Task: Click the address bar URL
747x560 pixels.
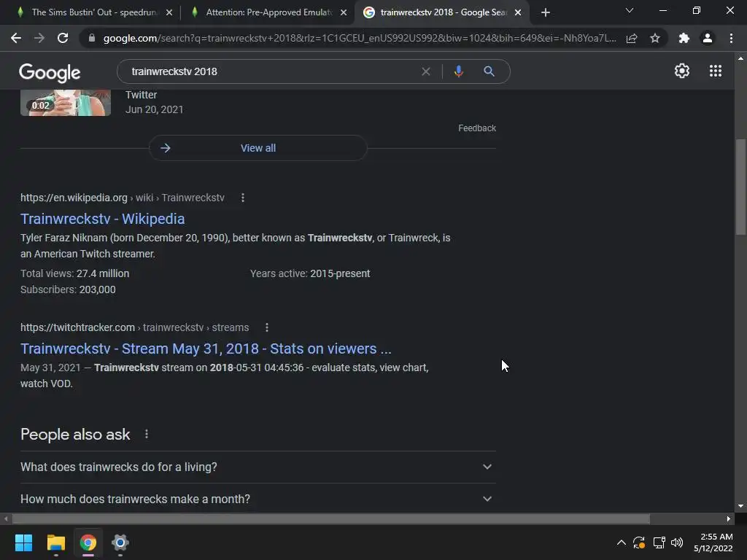Action: coord(359,38)
